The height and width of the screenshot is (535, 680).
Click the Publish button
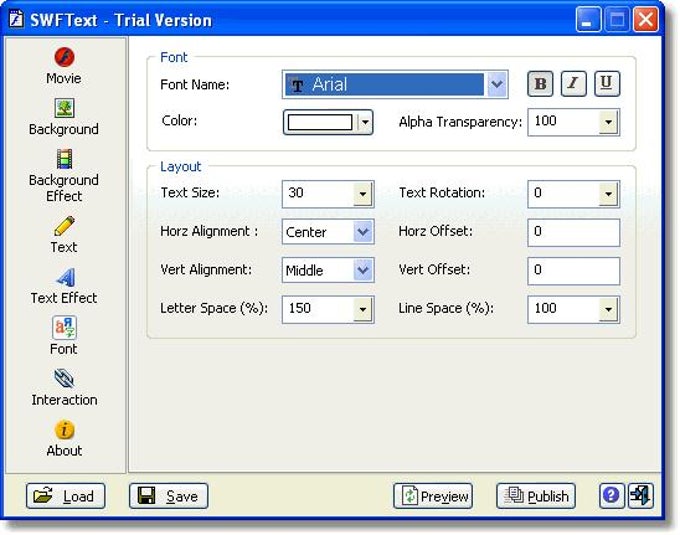pyautogui.click(x=536, y=496)
